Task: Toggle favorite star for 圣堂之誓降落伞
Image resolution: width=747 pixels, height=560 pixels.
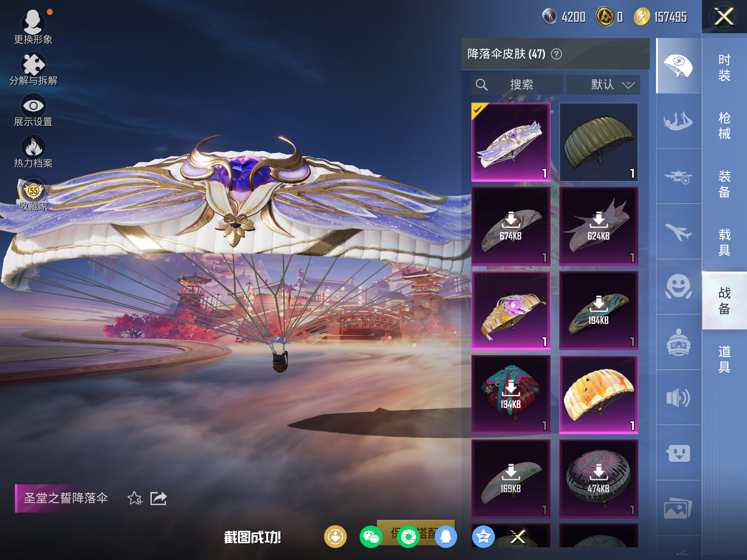Action: pyautogui.click(x=135, y=498)
